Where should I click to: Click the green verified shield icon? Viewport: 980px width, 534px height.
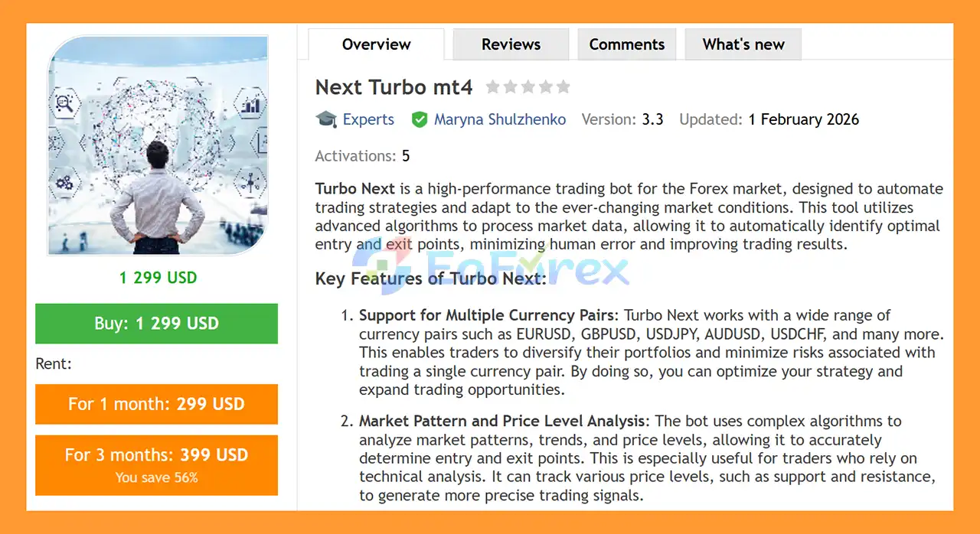[419, 119]
